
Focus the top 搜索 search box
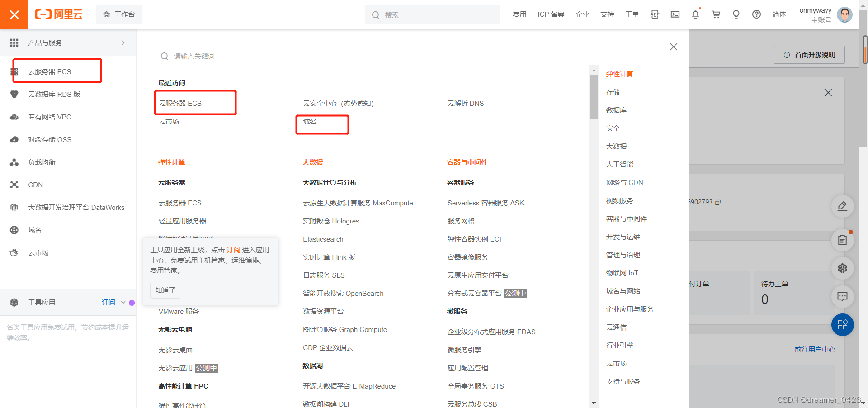coord(433,15)
